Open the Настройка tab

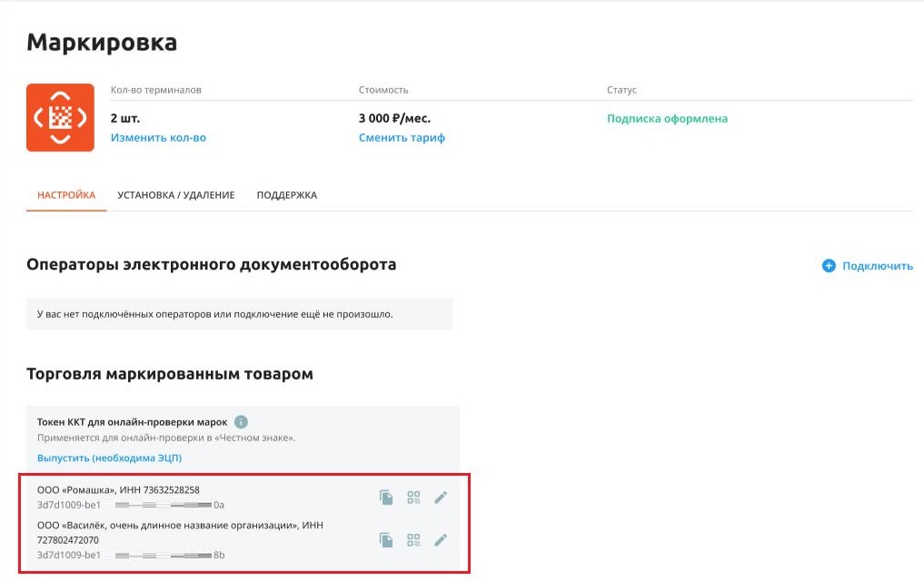(66, 195)
